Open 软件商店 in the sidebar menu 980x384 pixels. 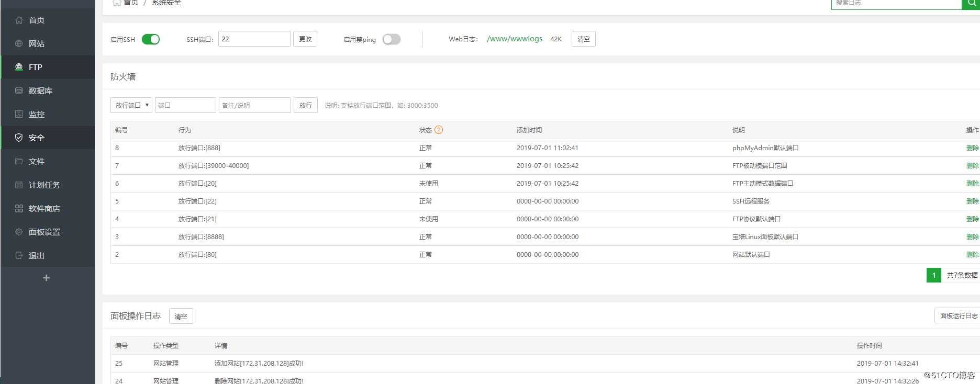point(44,208)
